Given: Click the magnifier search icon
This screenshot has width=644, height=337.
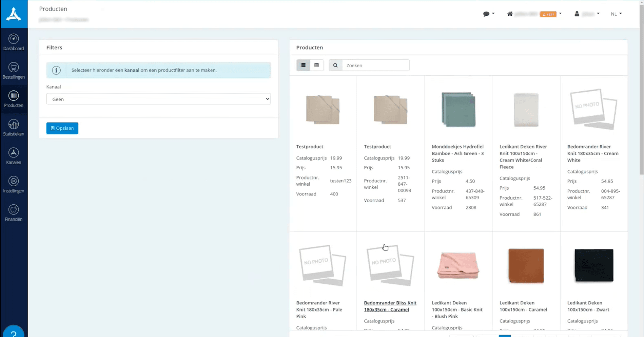Looking at the screenshot, I should 335,65.
